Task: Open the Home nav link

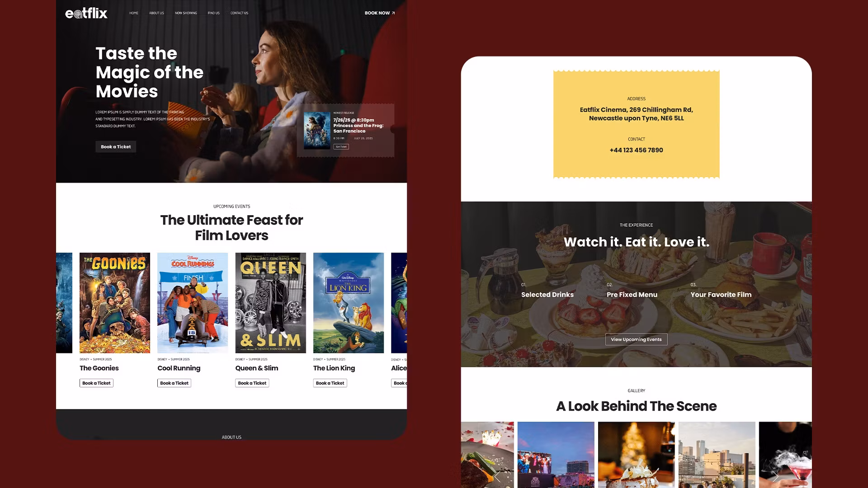Action: click(134, 13)
